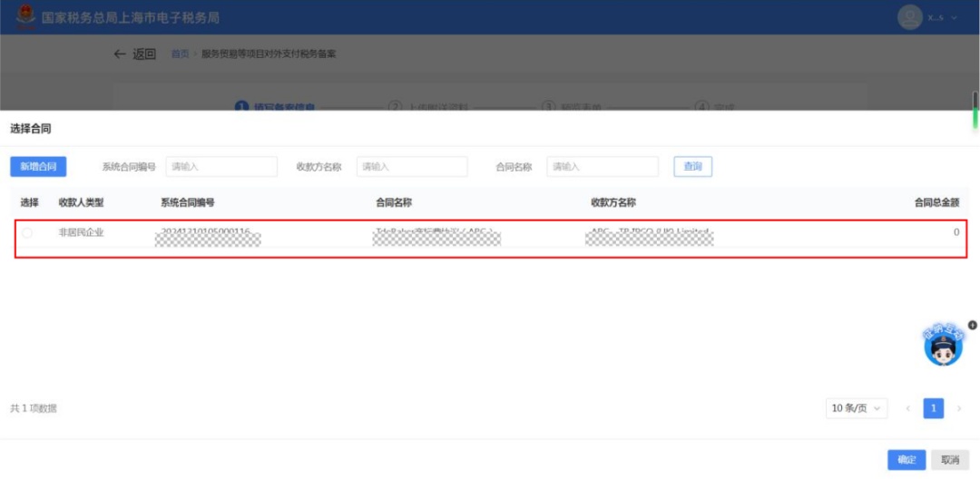Select the 非居民企业 contract radio button
Screen dimensions: 980x479
[27, 233]
